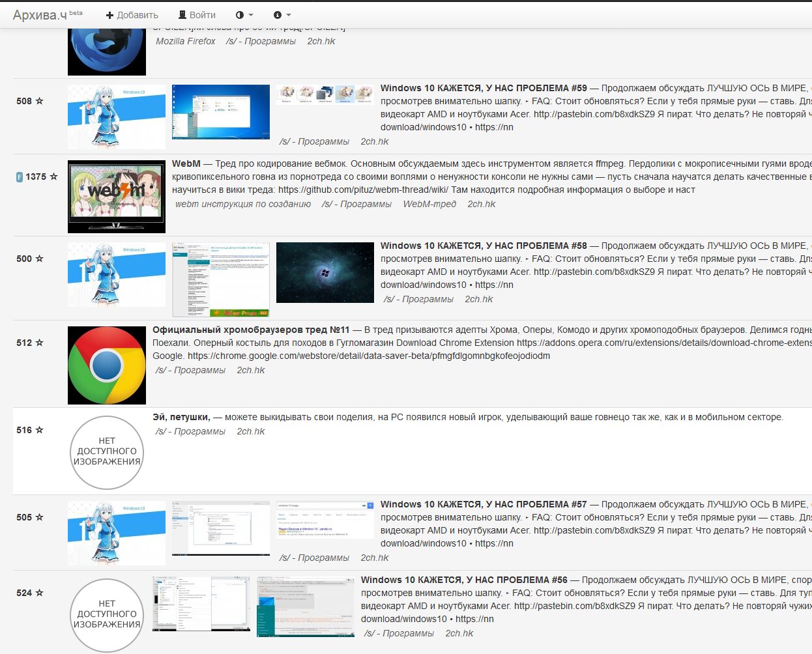
Task: Select /s/ - Программы tag under #58 thread
Action: pos(418,299)
